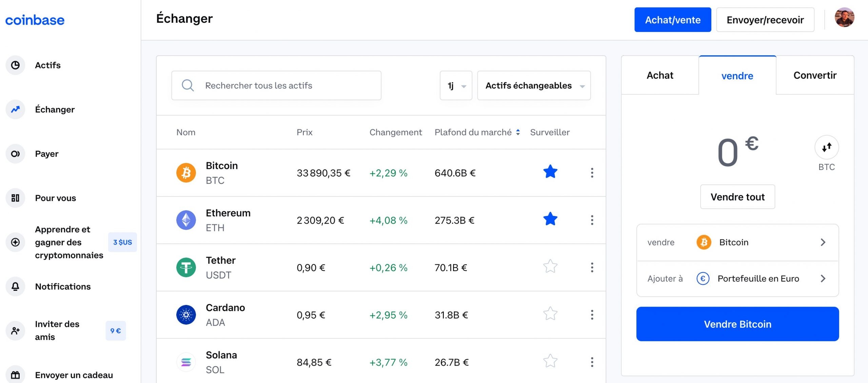This screenshot has width=868, height=383.
Task: Click the Prix column header
Action: (x=304, y=132)
